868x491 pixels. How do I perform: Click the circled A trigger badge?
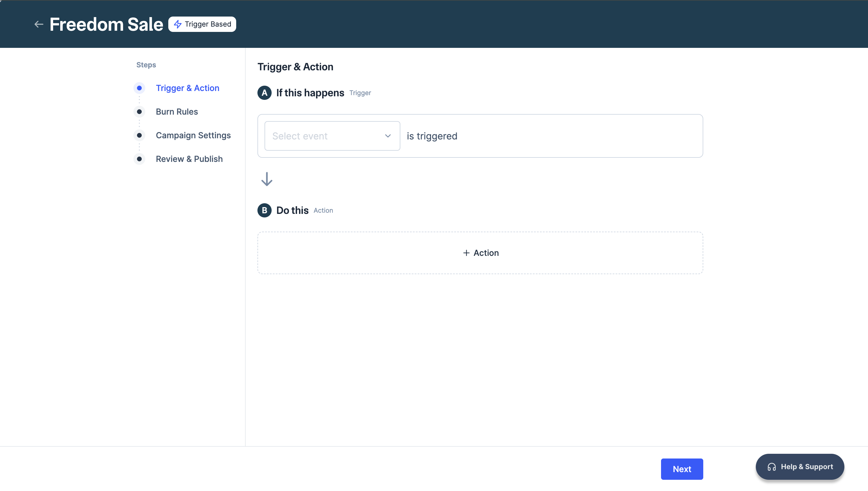click(265, 93)
